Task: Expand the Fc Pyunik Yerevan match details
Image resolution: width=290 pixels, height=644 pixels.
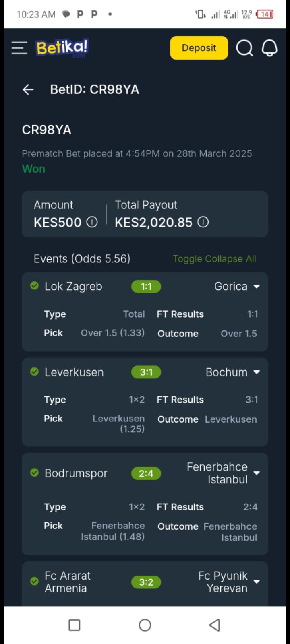Action: tap(257, 582)
